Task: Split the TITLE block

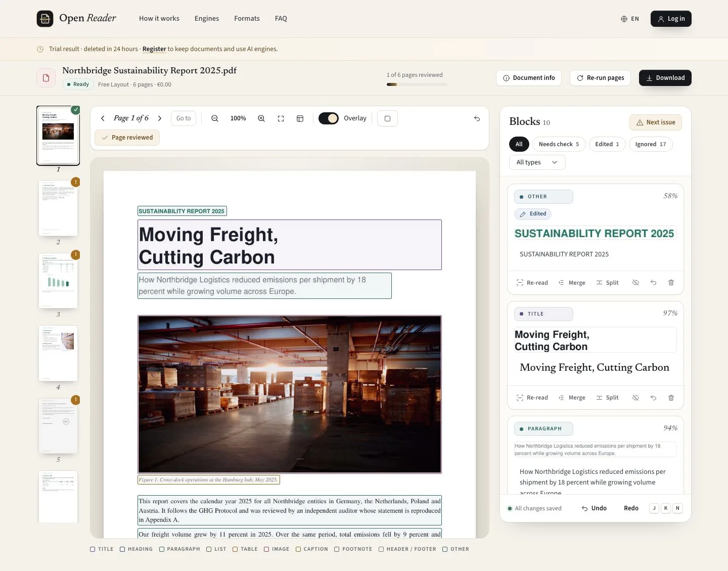Action: [607, 398]
